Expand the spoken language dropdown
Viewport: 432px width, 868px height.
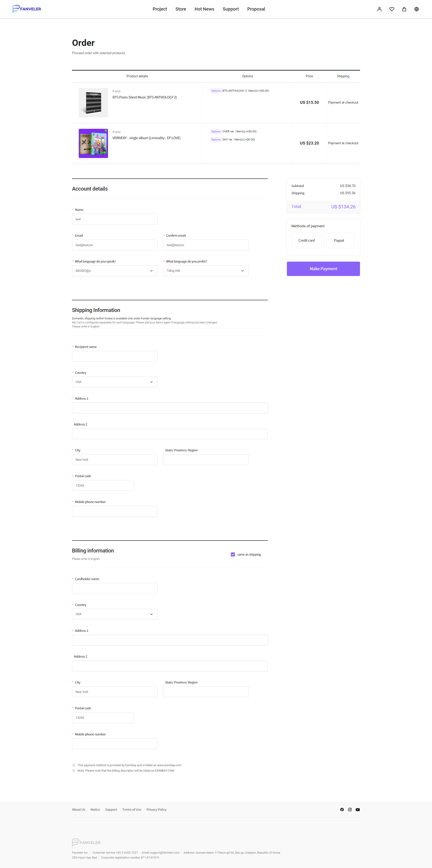[x=115, y=271]
